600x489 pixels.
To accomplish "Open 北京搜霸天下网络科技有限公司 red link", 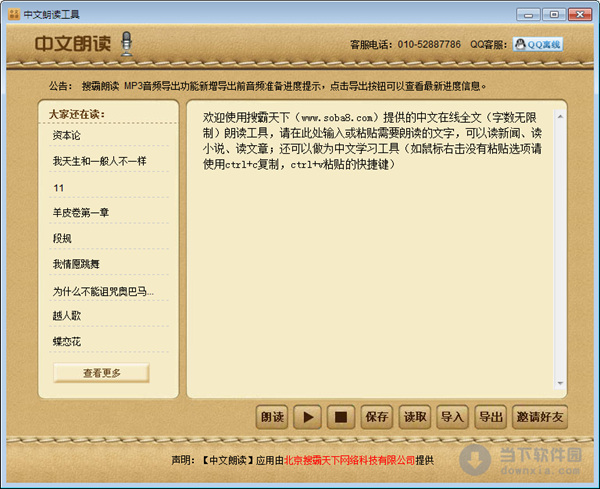I will tap(349, 460).
